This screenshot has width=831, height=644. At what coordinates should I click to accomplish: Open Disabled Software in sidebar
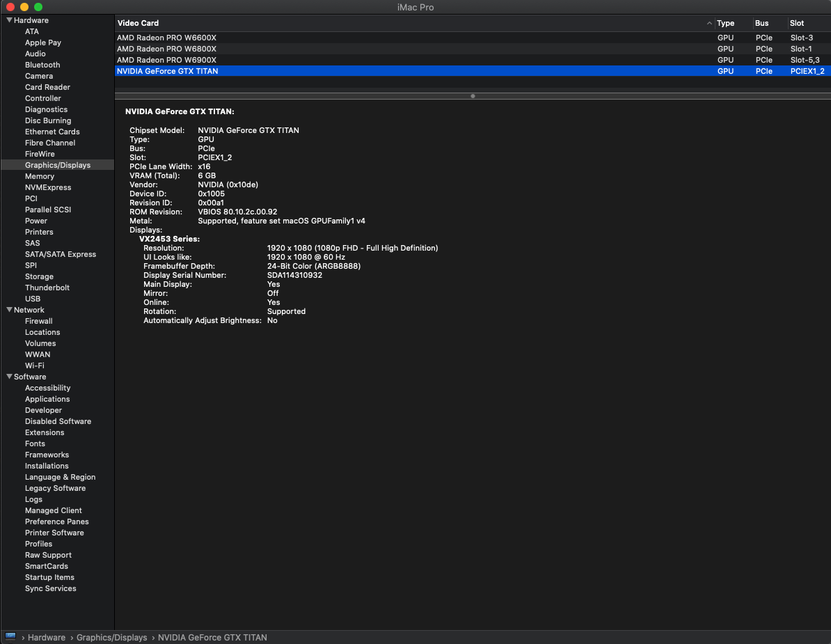(58, 421)
